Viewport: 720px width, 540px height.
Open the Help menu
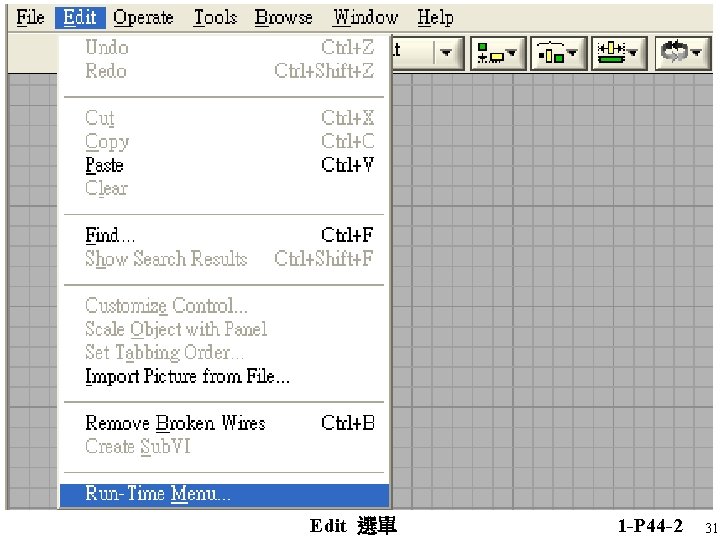point(435,17)
